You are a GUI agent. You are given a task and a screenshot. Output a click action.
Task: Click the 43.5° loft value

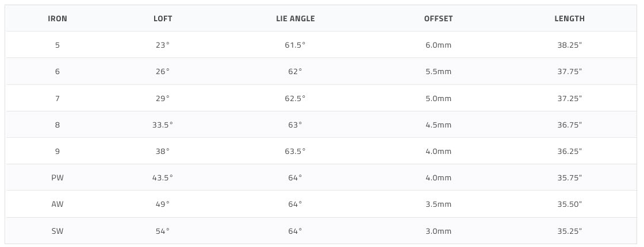[163, 178]
